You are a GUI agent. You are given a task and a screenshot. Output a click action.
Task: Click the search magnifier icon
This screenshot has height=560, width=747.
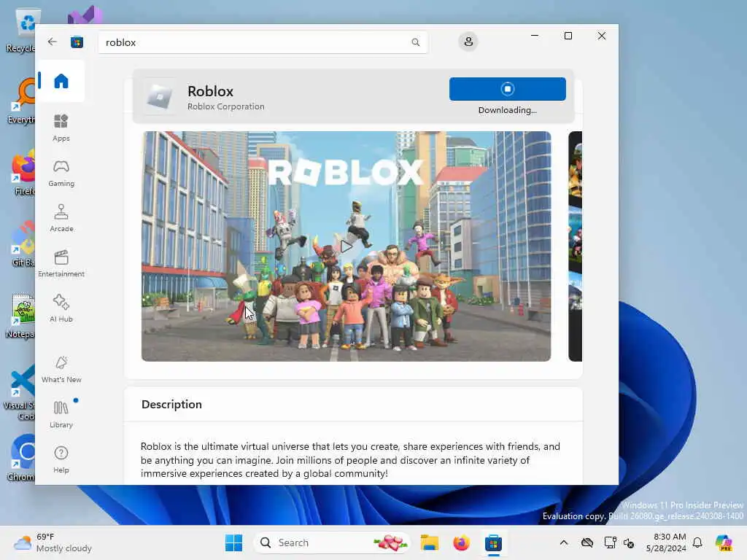pyautogui.click(x=415, y=42)
